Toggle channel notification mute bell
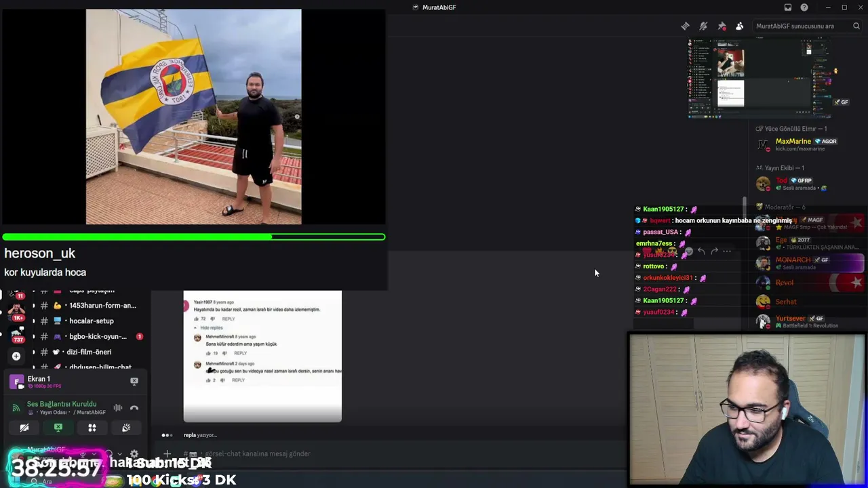868x488 pixels. pyautogui.click(x=703, y=26)
